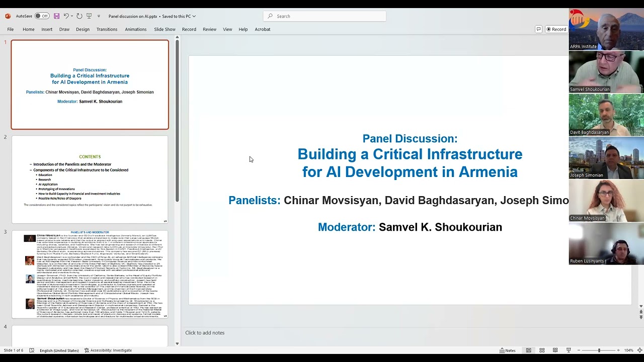This screenshot has width=644, height=362.
Task: Click Accessibility: Investigate in status bar
Action: (108, 350)
